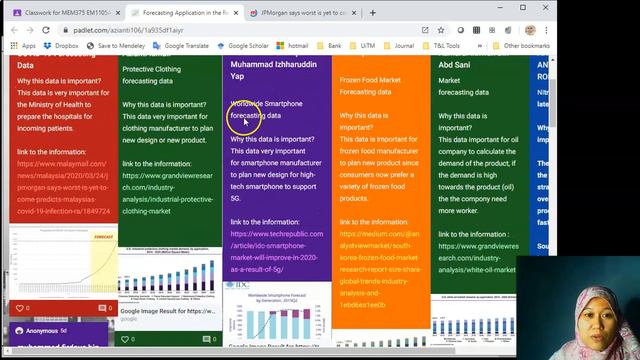Open the Google Scholar bookmark

[243, 46]
